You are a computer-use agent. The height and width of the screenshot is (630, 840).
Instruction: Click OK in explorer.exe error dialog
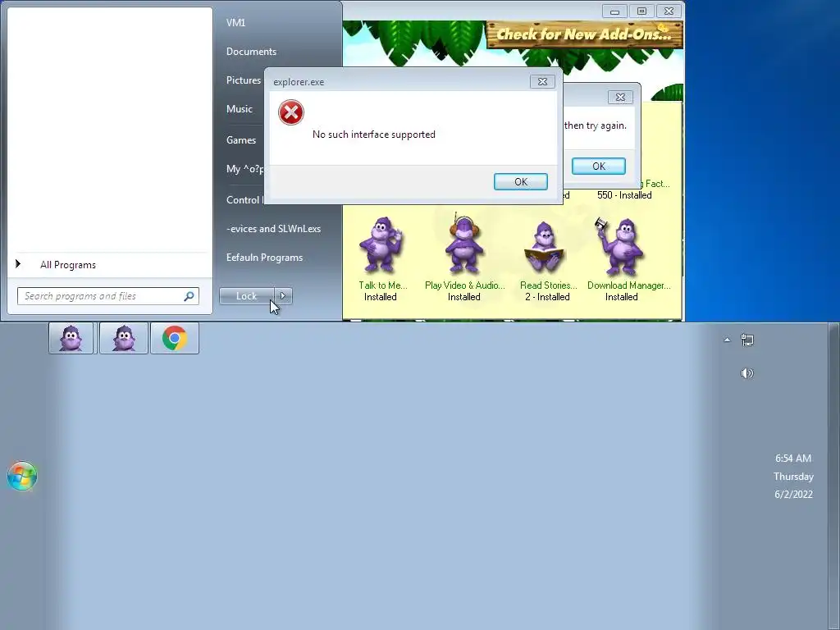click(521, 181)
